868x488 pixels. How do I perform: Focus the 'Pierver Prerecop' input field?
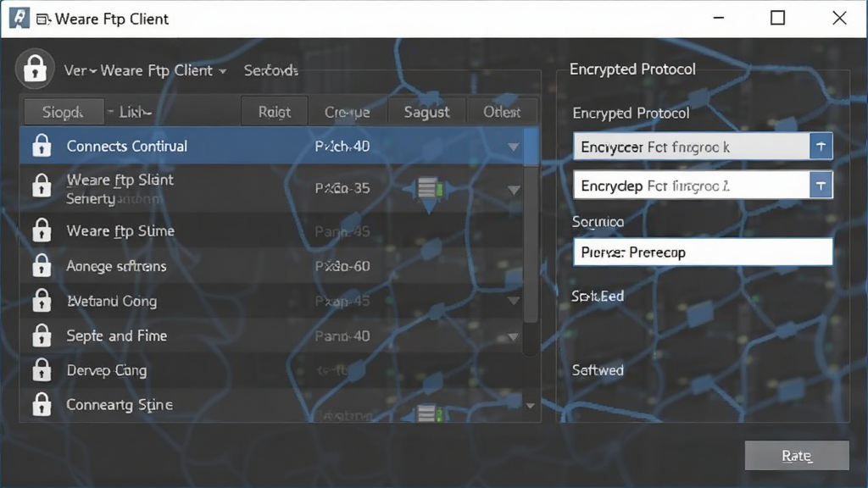pos(703,252)
